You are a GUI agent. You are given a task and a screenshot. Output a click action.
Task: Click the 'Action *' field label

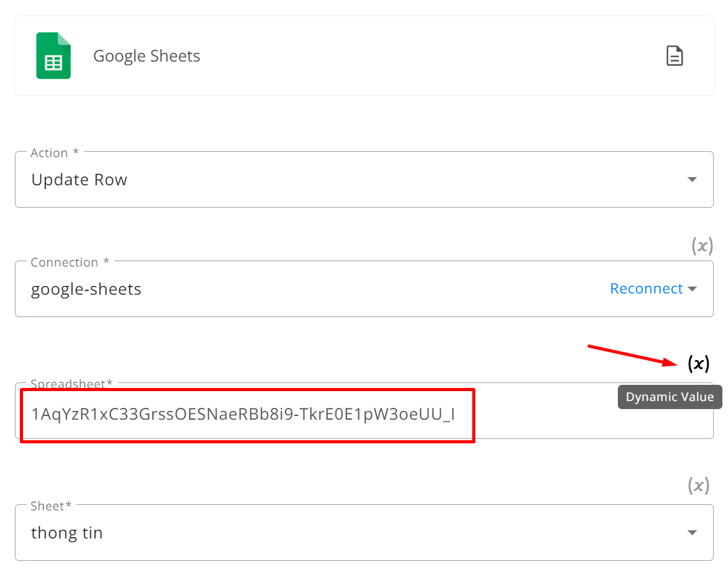[x=55, y=152]
